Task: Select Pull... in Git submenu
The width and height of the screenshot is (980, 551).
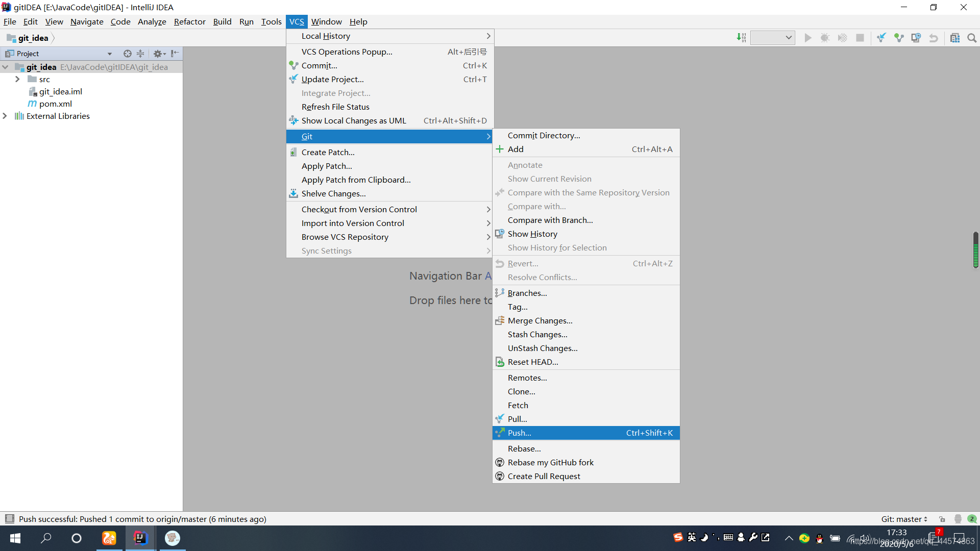Action: click(x=586, y=419)
